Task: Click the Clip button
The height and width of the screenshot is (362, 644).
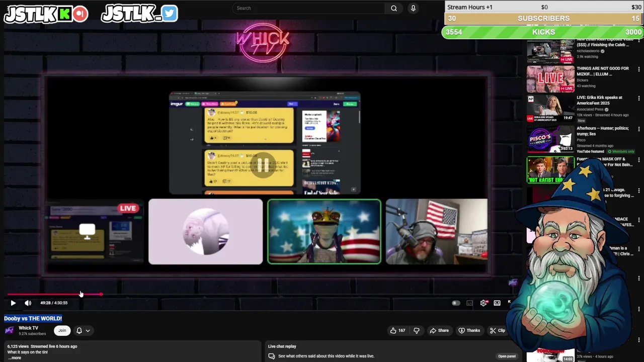Action: tap(498, 330)
